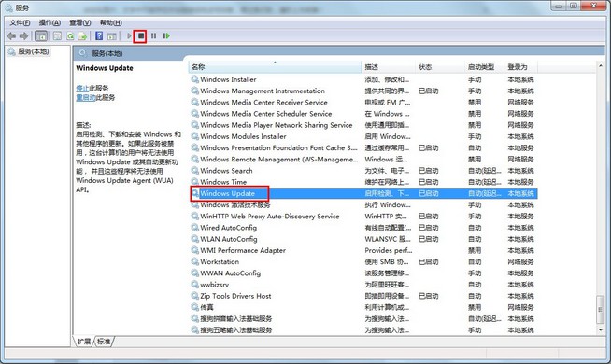Click the vertical scrollbar thumb
This screenshot has width=611, height=364.
tap(601, 310)
